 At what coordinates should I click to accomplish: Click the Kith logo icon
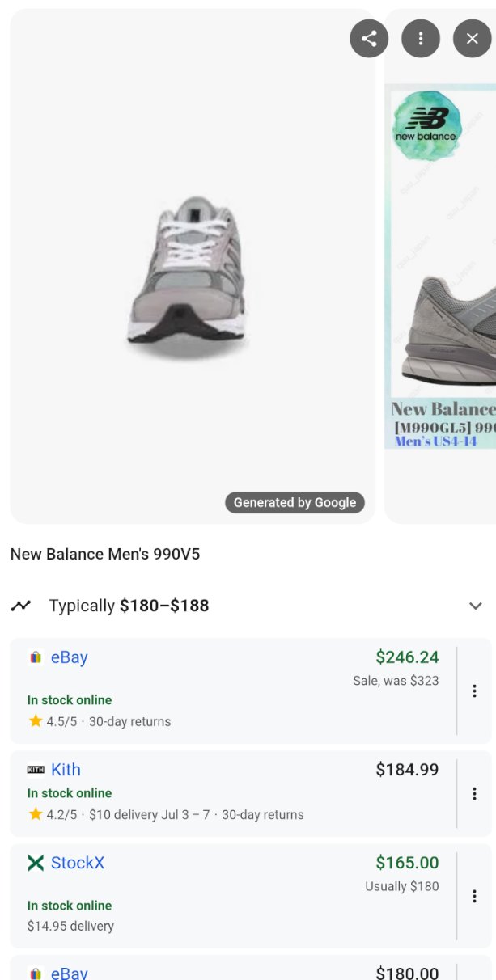[36, 770]
